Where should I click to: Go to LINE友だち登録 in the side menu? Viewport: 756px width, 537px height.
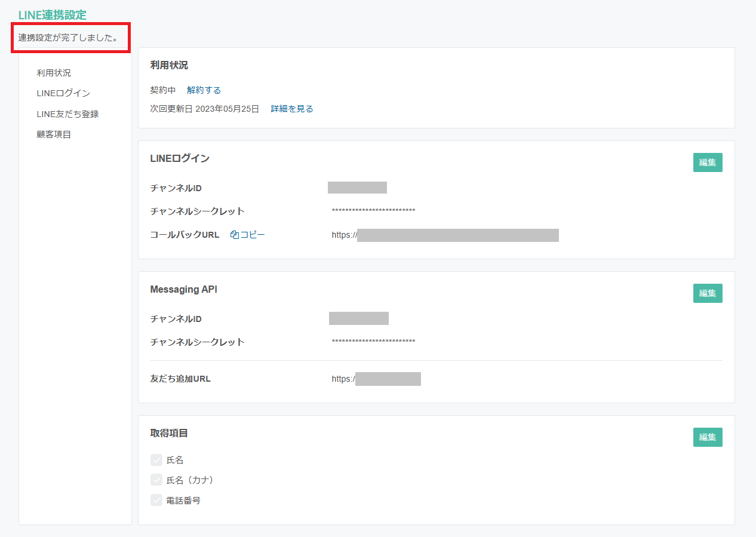tap(67, 114)
